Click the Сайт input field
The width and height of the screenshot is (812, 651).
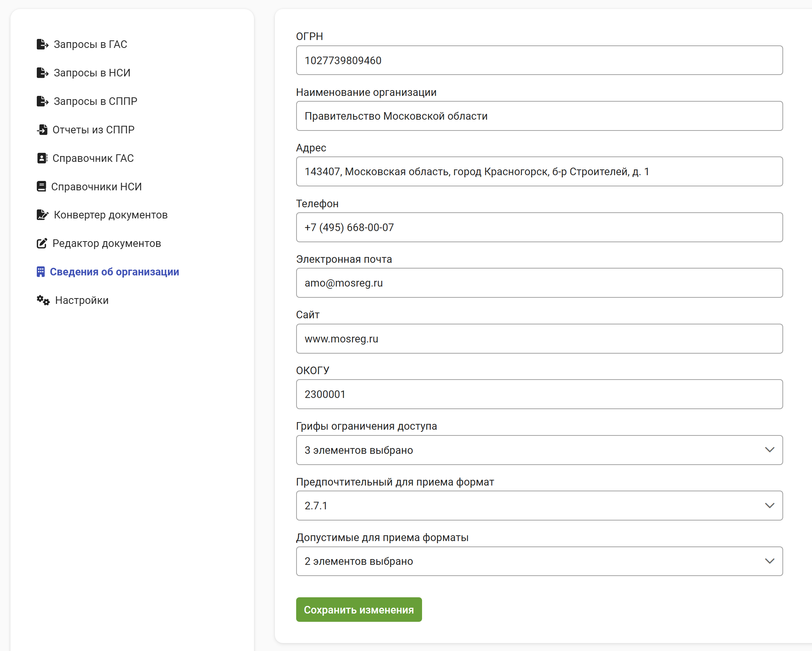pyautogui.click(x=539, y=339)
